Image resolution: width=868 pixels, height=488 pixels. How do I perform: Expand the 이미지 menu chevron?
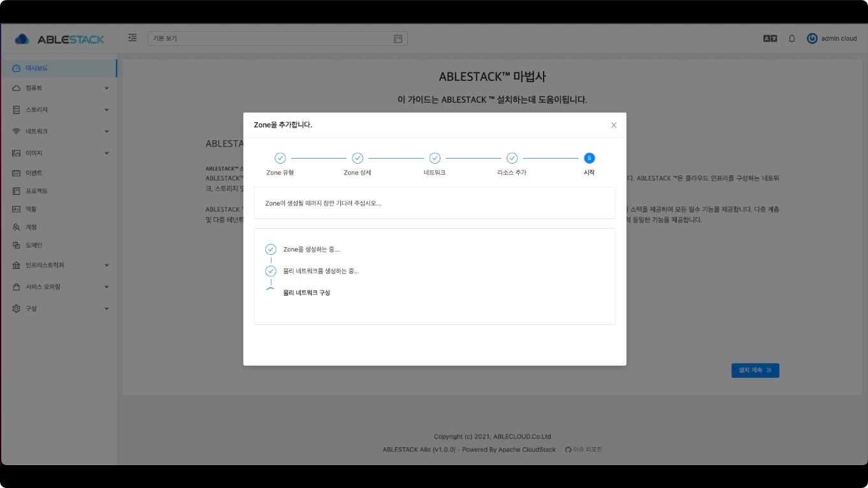pos(106,153)
